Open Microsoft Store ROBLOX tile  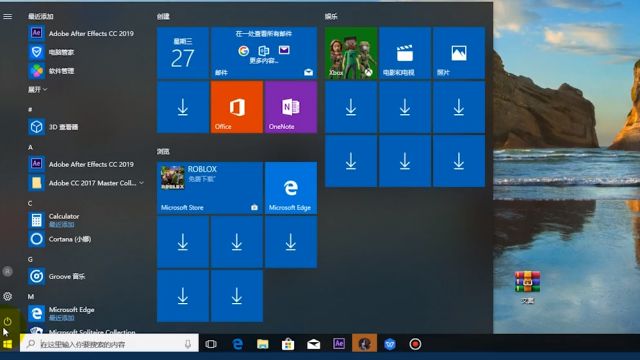(210, 188)
